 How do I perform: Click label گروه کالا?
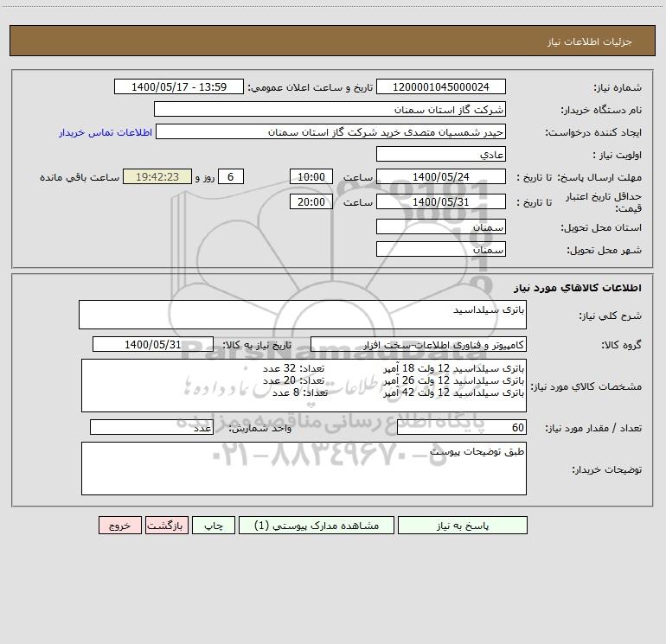click(x=622, y=345)
